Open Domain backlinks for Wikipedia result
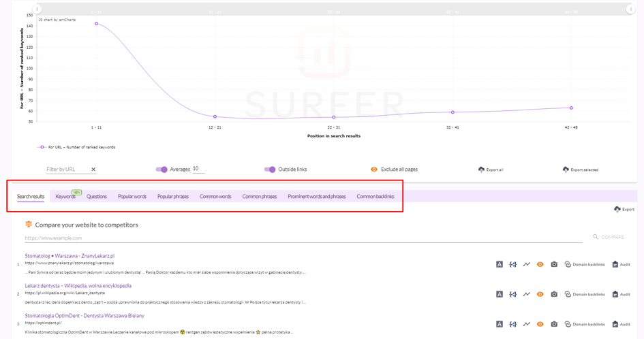Viewport: 644px width, 339px height. [x=585, y=294]
